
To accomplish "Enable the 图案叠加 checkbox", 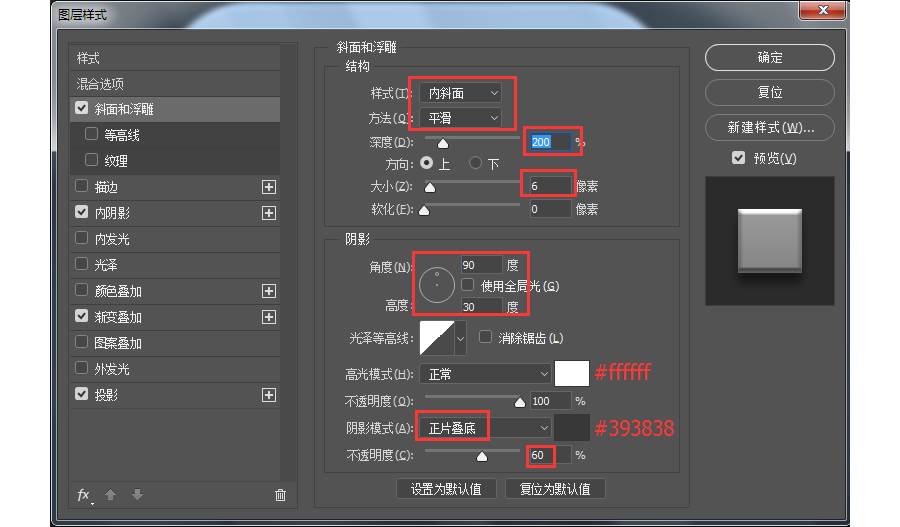I will [82, 342].
